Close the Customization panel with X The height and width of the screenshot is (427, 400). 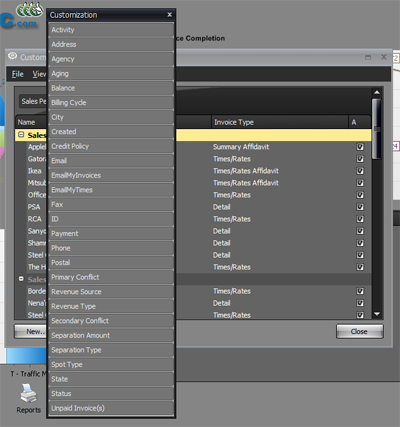coord(169,15)
